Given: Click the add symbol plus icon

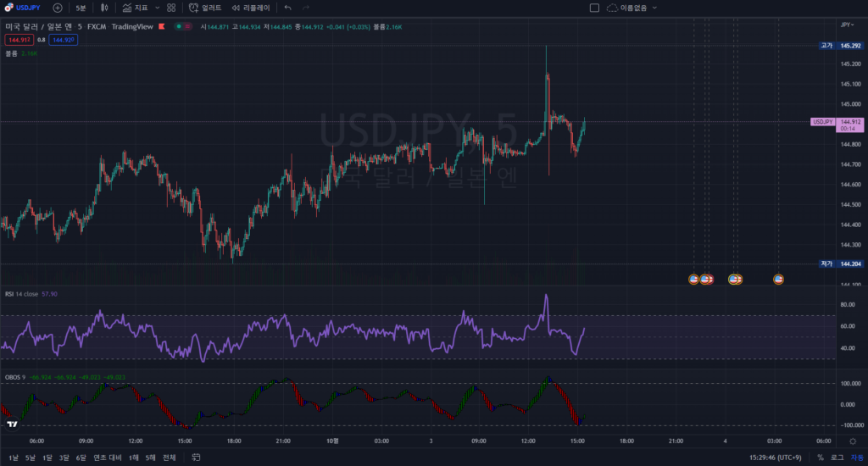Looking at the screenshot, I should click(57, 8).
